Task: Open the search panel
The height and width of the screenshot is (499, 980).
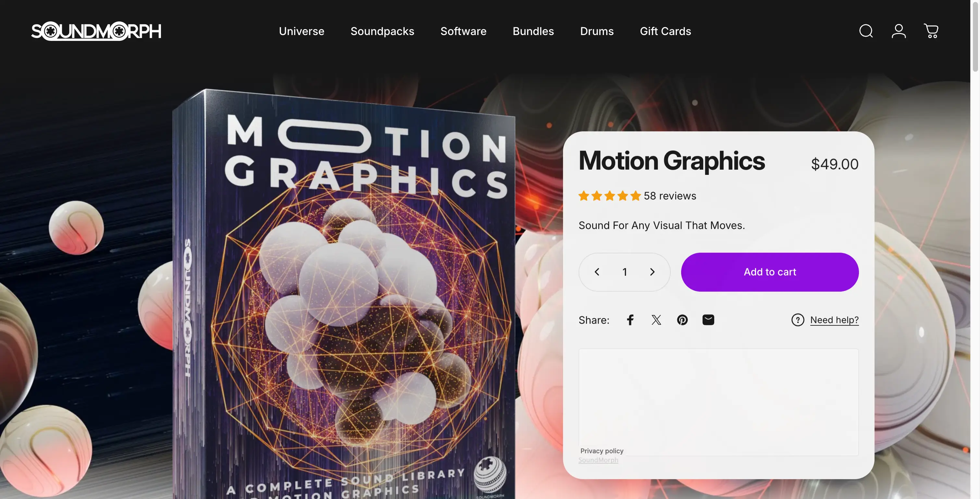Action: 865,31
